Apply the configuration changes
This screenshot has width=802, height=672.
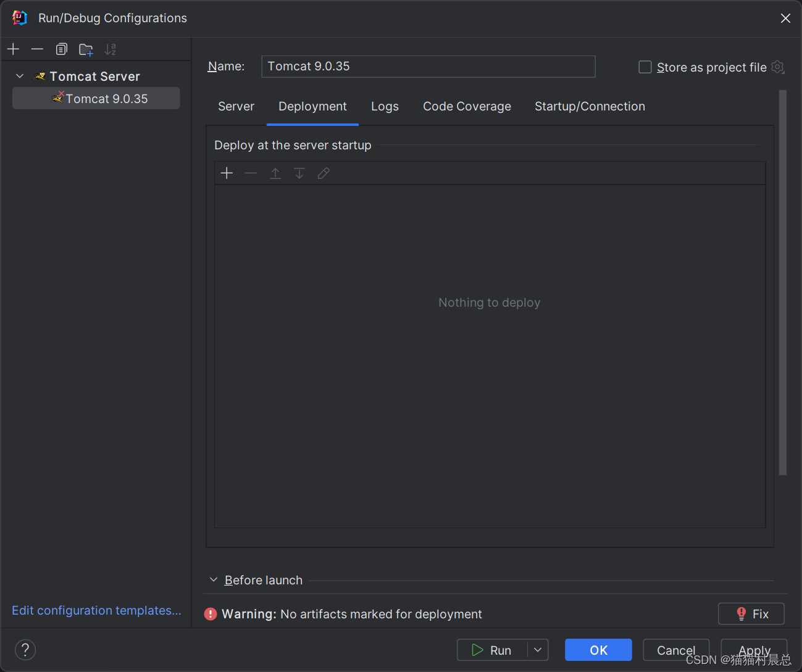(x=754, y=650)
